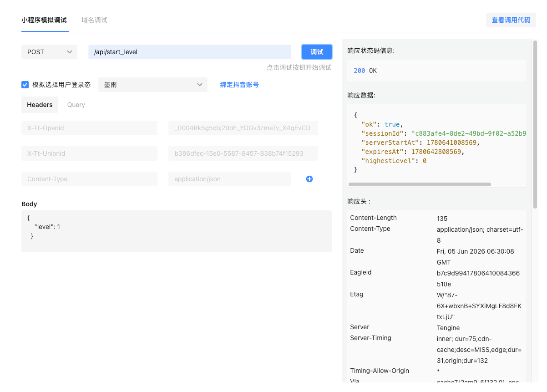Click the X-Tt-Unionid value field
This screenshot has height=392, width=547.
coord(243,153)
